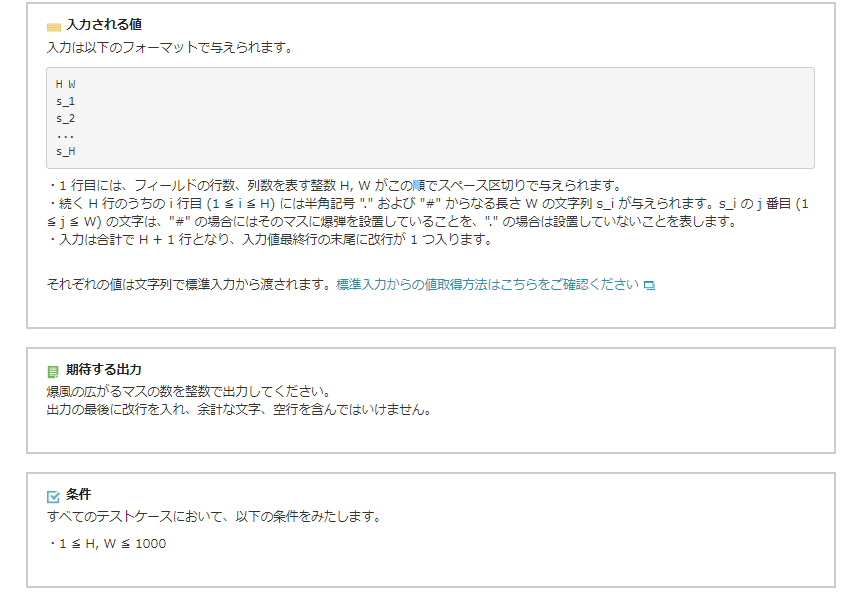This screenshot has width=861, height=598.
Task: Click the "s_H" line in the format block
Action: click(66, 152)
